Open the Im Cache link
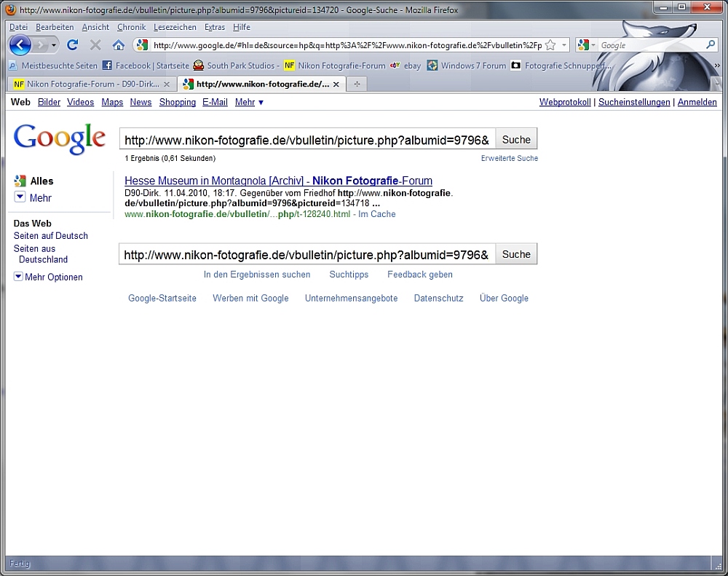Viewport: 728px width, 576px height. [x=376, y=214]
